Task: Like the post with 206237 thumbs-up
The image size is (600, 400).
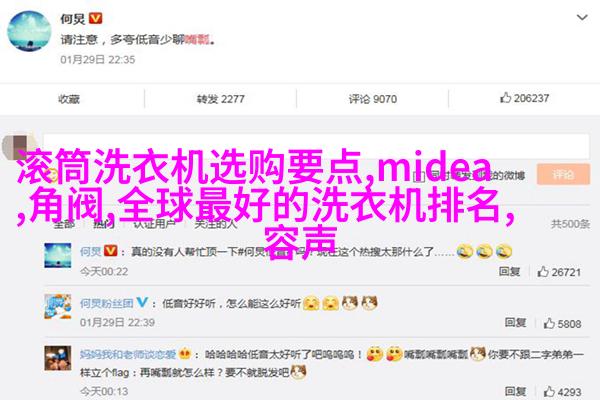Action: [524, 98]
